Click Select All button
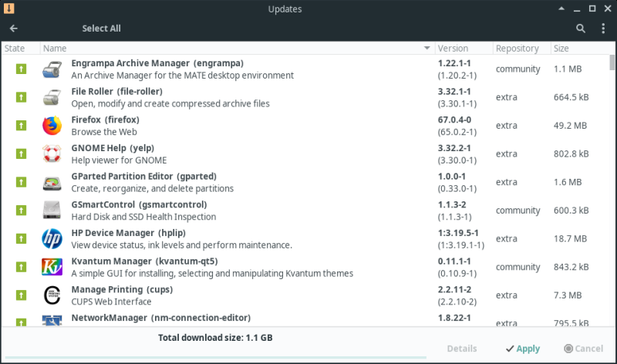The width and height of the screenshot is (617, 364). [101, 29]
